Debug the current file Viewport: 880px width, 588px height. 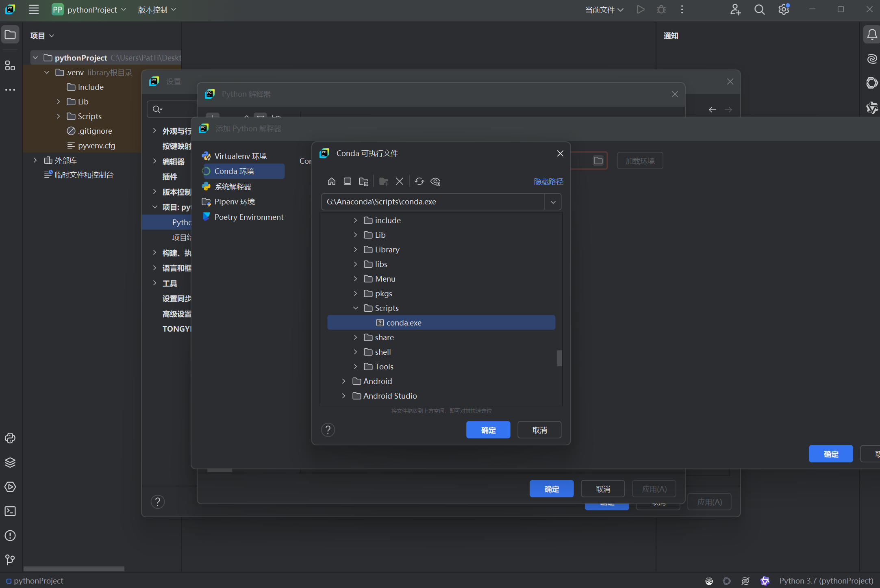point(661,9)
